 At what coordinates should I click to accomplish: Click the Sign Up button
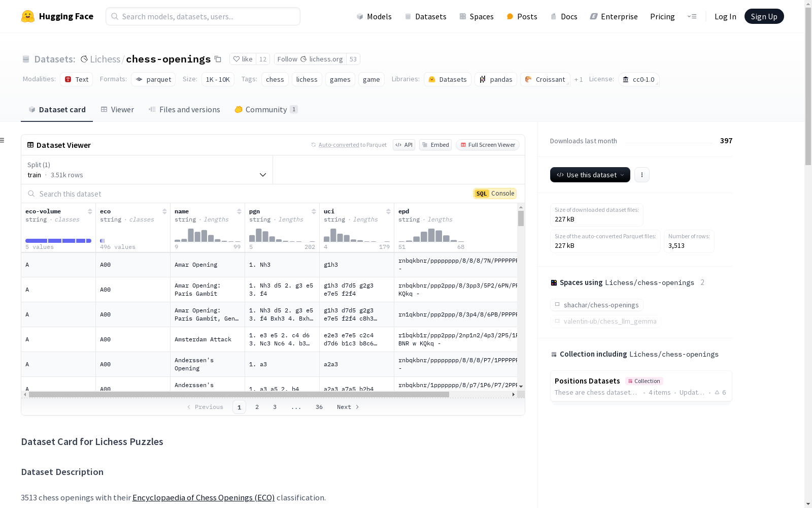tap(764, 16)
